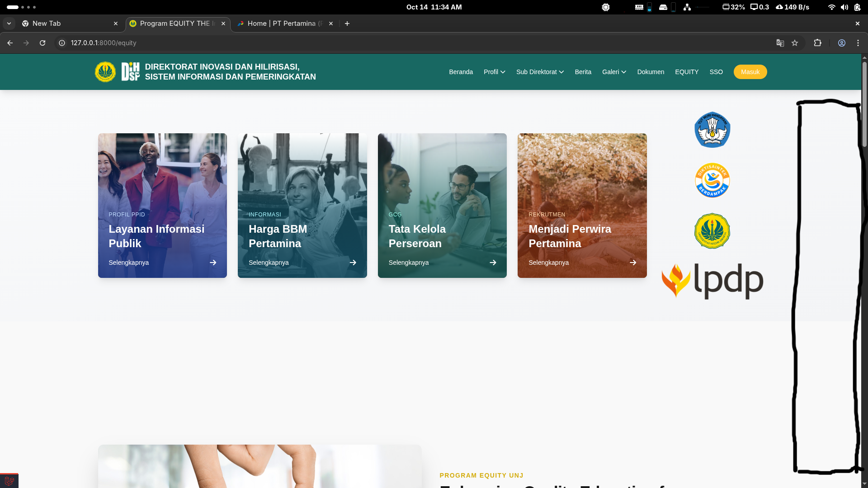Click the LPDP logo
Viewport: 868px width, 488px height.
[712, 281]
